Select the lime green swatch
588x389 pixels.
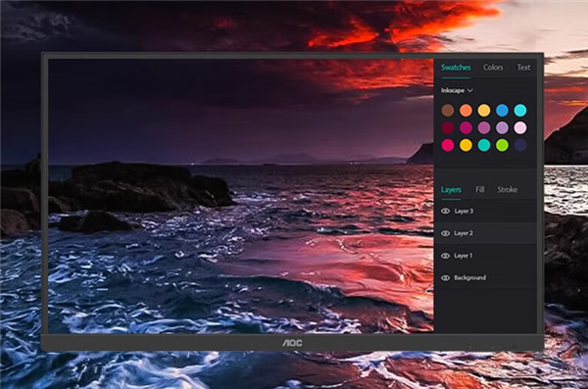tap(502, 145)
